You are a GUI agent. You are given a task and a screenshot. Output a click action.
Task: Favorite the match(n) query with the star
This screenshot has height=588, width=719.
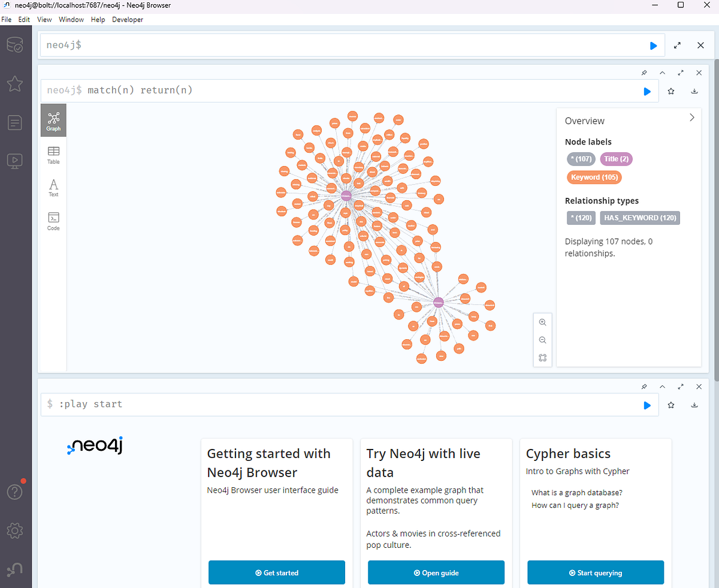670,91
